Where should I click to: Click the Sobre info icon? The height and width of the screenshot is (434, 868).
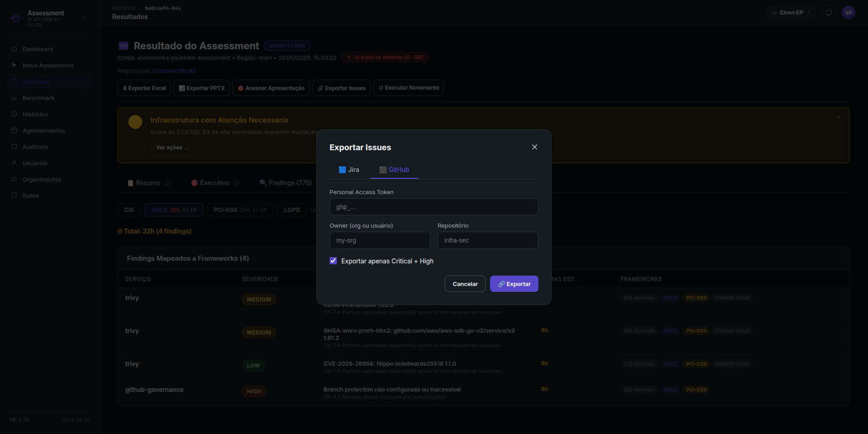point(14,196)
